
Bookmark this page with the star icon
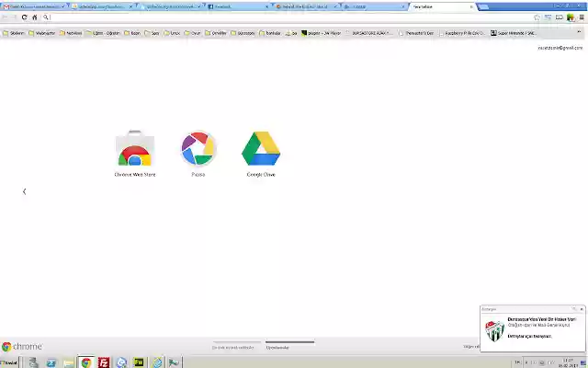(537, 17)
